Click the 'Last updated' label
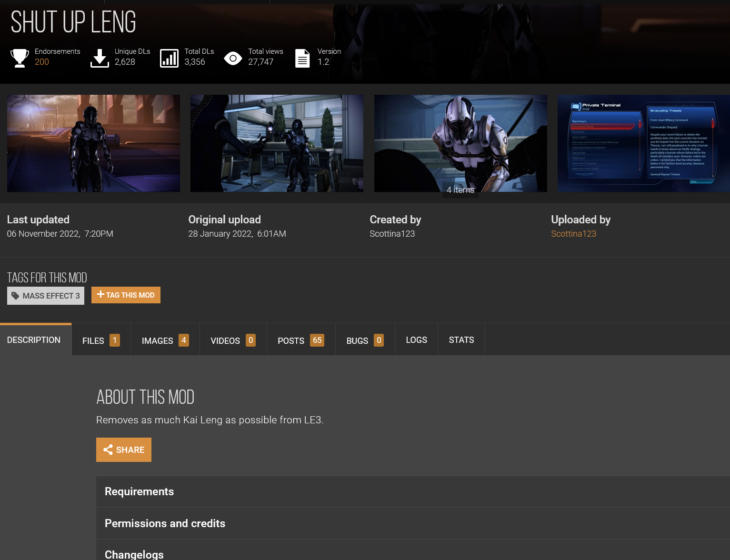730x560 pixels. tap(38, 220)
